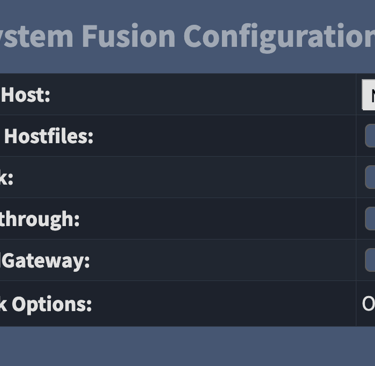The height and width of the screenshot is (366, 375).
Task: Click the blank footer area below the table
Action: (187, 346)
